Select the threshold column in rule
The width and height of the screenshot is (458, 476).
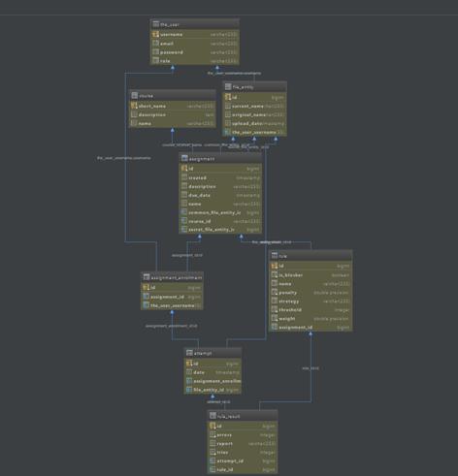[x=311, y=310]
